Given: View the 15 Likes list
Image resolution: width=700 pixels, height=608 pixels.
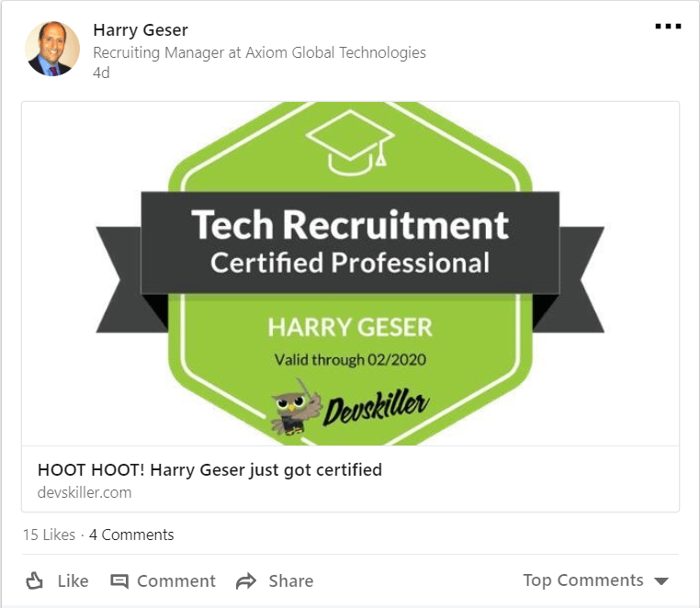Looking at the screenshot, I should (x=49, y=535).
